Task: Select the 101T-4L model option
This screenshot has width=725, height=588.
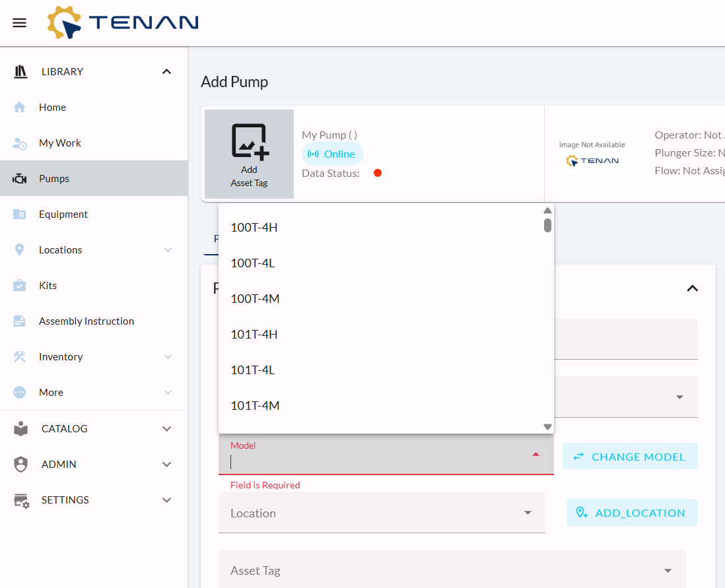Action: (252, 370)
